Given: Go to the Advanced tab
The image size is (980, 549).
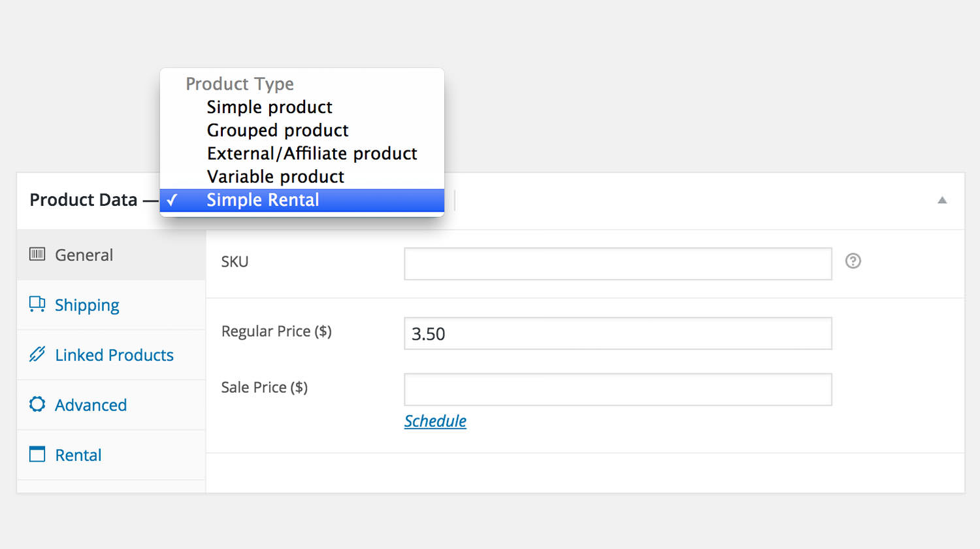Looking at the screenshot, I should 111,405.
